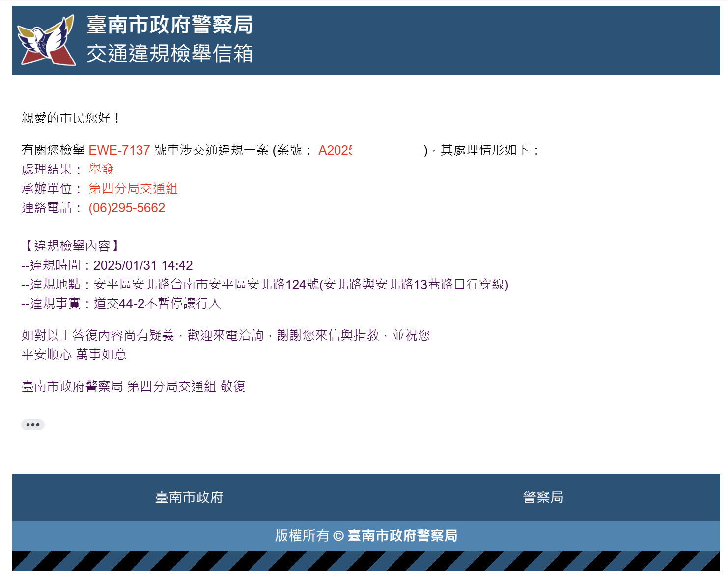The image size is (728, 579).
Task: Click the closing wish 平安順心 萬事如意
Action: click(74, 354)
